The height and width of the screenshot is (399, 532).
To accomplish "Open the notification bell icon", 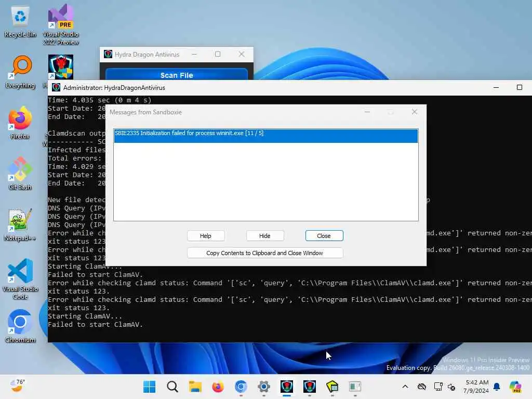I will tap(497, 387).
